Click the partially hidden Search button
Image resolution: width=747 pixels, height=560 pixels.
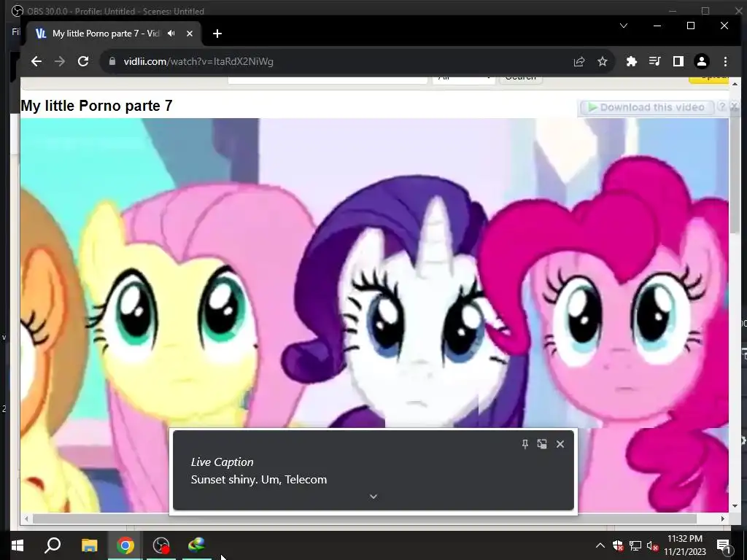520,80
